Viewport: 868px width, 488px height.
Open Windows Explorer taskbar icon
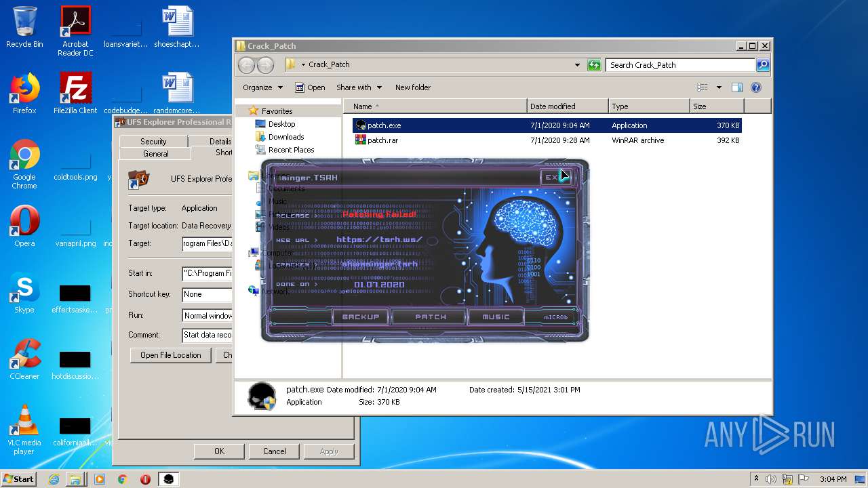pyautogui.click(x=75, y=479)
